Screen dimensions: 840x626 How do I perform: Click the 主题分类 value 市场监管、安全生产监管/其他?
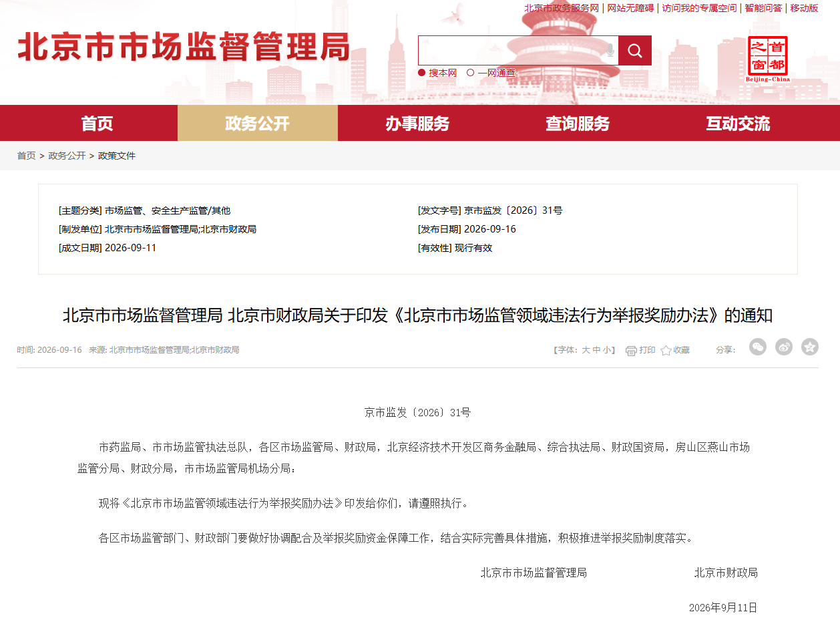(x=168, y=210)
